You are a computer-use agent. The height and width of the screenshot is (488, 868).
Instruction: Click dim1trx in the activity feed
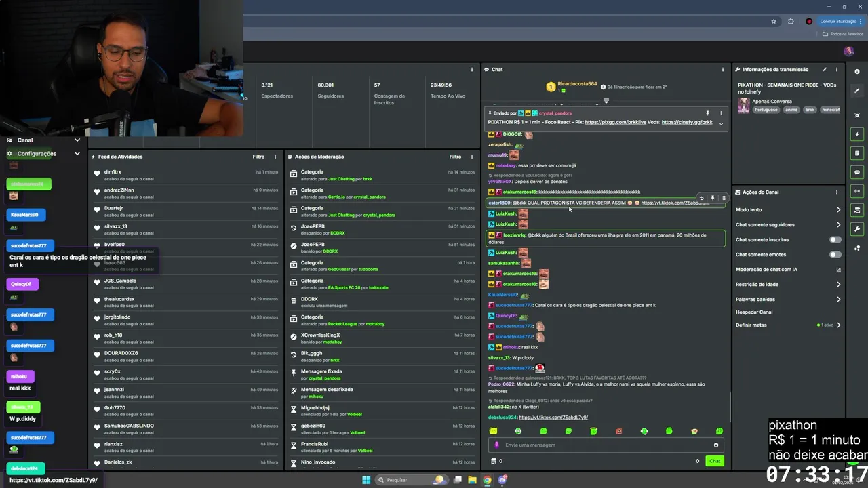[113, 172]
